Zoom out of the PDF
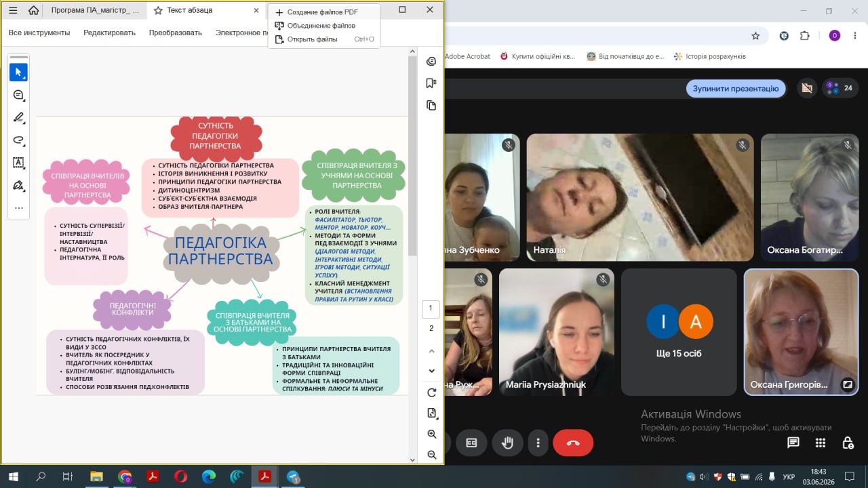This screenshot has height=488, width=868. pos(431,455)
